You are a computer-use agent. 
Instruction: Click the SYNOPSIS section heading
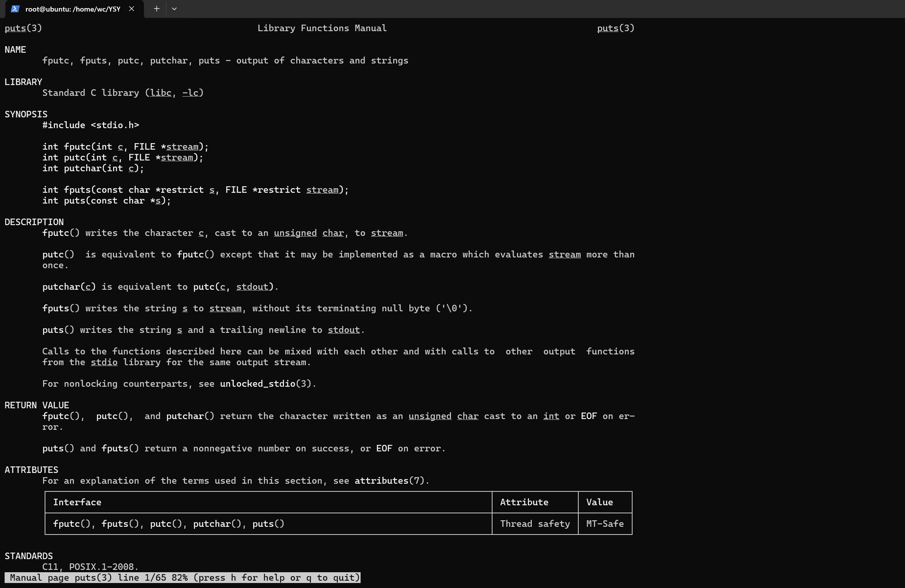pyautogui.click(x=26, y=114)
